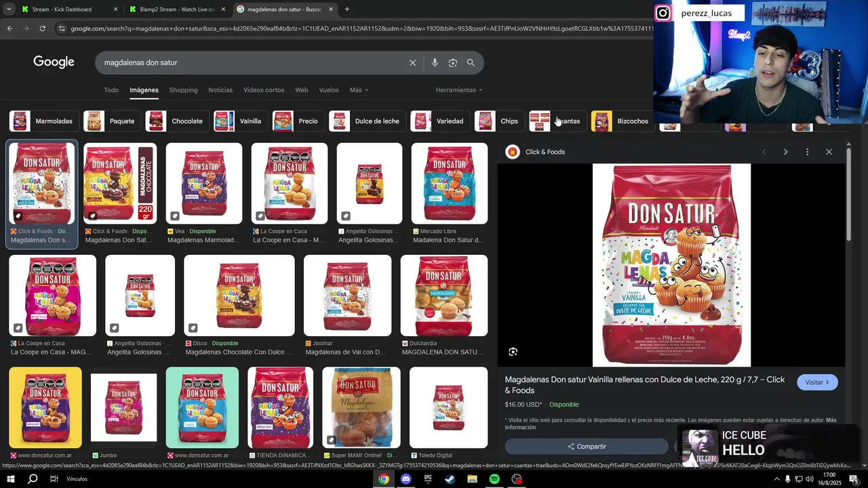Open the Windows Start menu
Screen dimensions: 868x488
(10, 479)
